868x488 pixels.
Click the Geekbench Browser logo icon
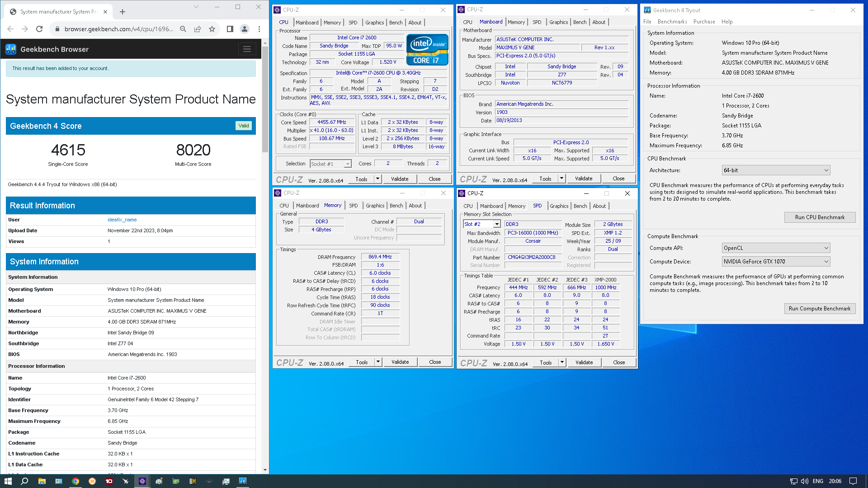pyautogui.click(x=11, y=49)
